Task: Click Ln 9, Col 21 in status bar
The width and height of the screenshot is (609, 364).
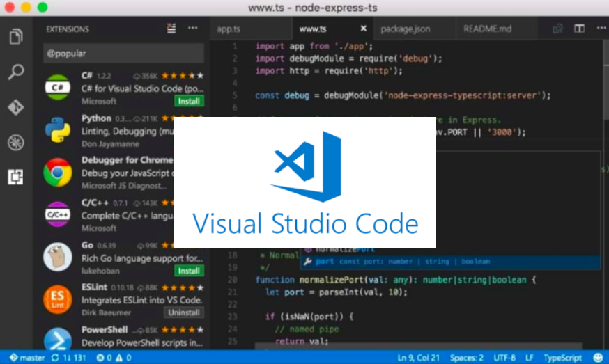Action: 418,358
